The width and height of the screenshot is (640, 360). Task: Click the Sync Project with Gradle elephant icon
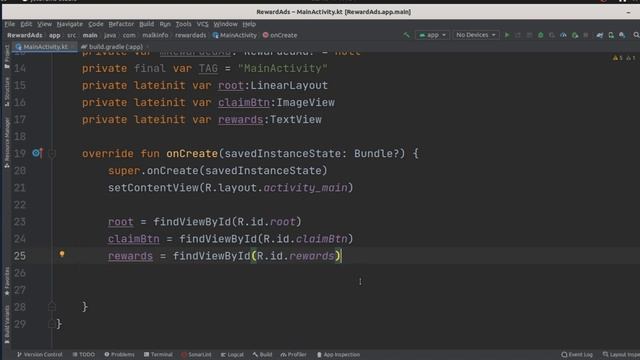(600, 35)
